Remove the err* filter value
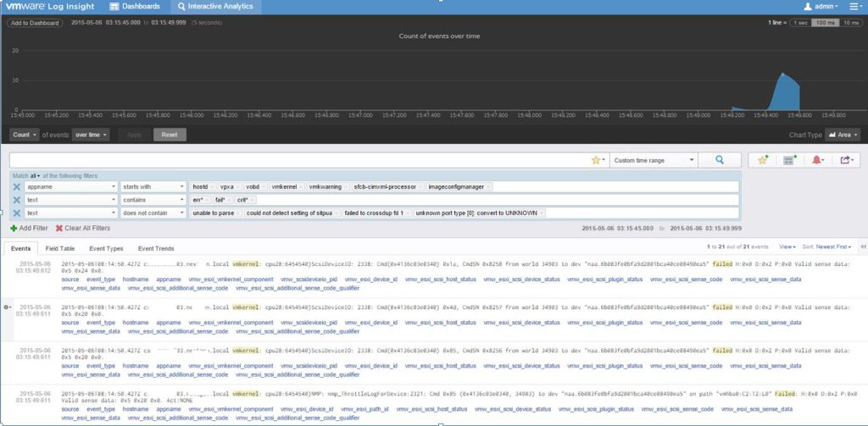Image resolution: width=868 pixels, height=426 pixels. [x=207, y=200]
